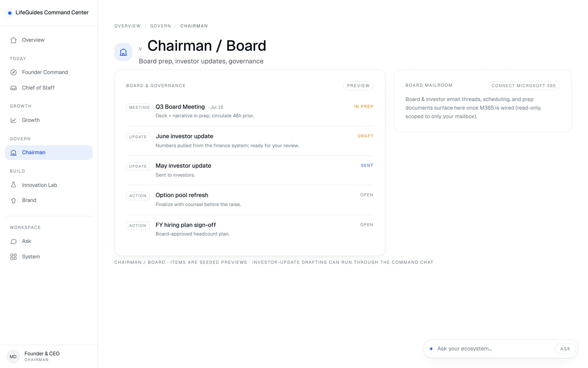Click the MD avatar circle
Viewport: 588px width, 368px height.
[x=13, y=357]
